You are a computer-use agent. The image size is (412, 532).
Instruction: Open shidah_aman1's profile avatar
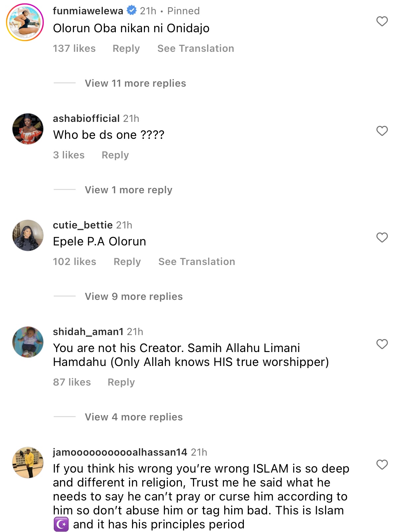pos(28,342)
